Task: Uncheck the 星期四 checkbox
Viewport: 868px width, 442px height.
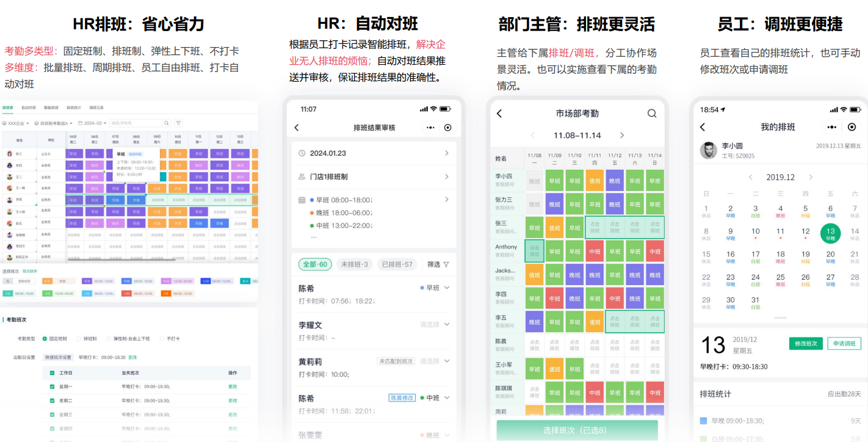Action: [52, 429]
